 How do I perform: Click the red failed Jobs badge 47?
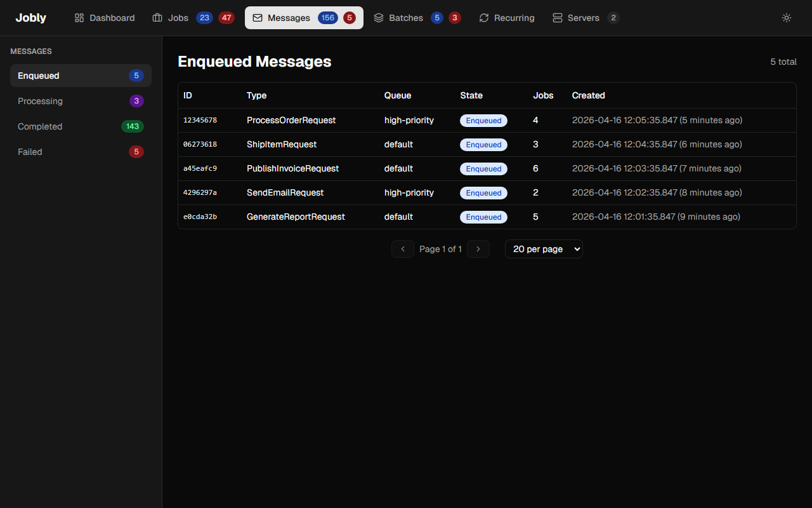click(226, 18)
